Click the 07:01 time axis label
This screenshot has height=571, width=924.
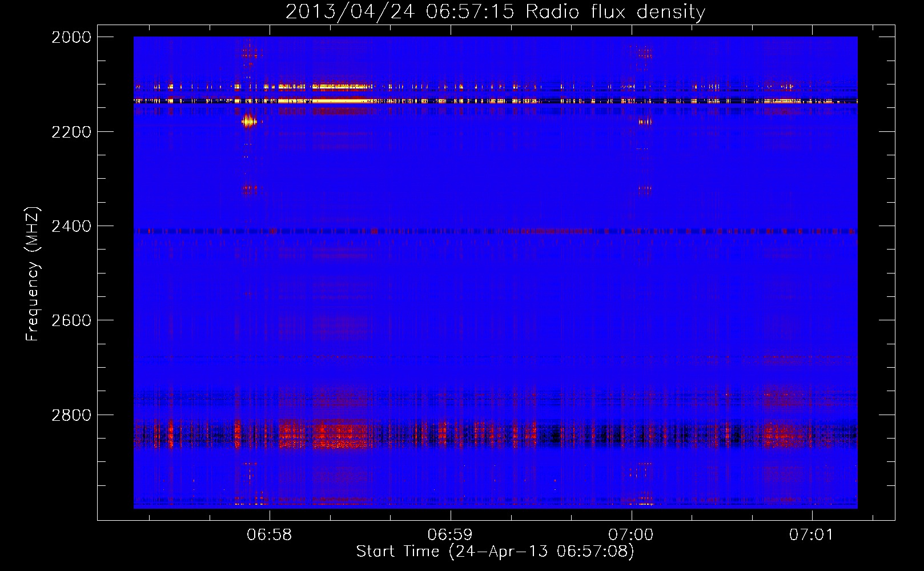[811, 535]
